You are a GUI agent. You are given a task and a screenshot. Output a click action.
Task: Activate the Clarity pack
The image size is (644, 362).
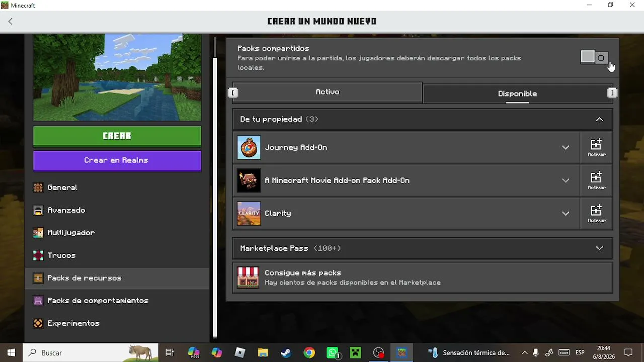point(596,213)
